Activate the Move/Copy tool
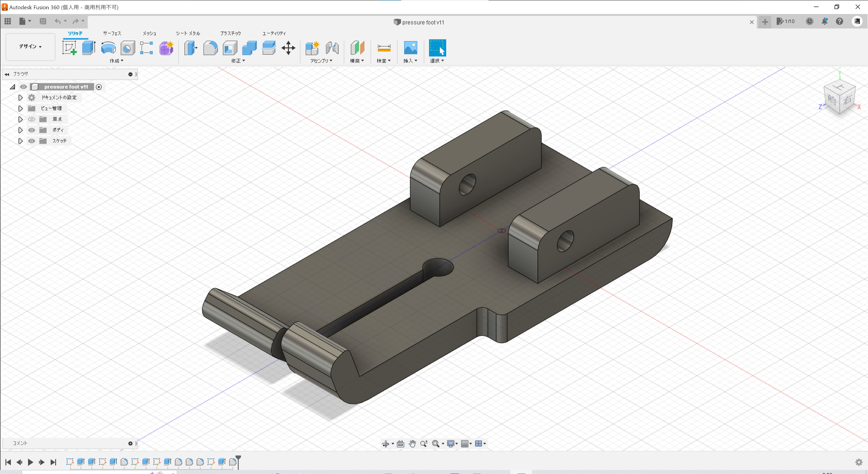The height and width of the screenshot is (474, 868). pyautogui.click(x=288, y=48)
